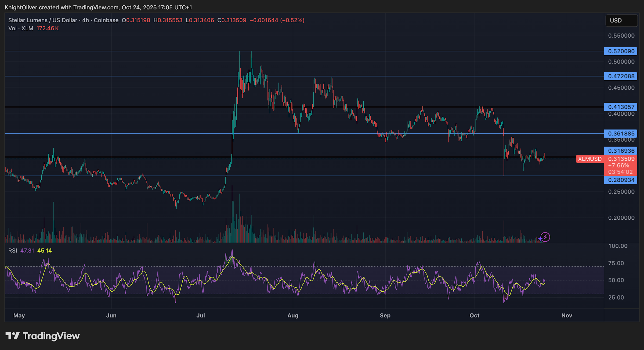Viewport: 644px width, 350px height.
Task: Click the RSI value 47.31
Action: pos(27,250)
